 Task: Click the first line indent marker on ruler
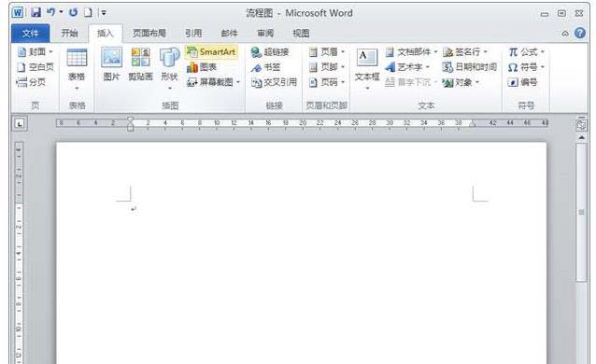(x=131, y=120)
